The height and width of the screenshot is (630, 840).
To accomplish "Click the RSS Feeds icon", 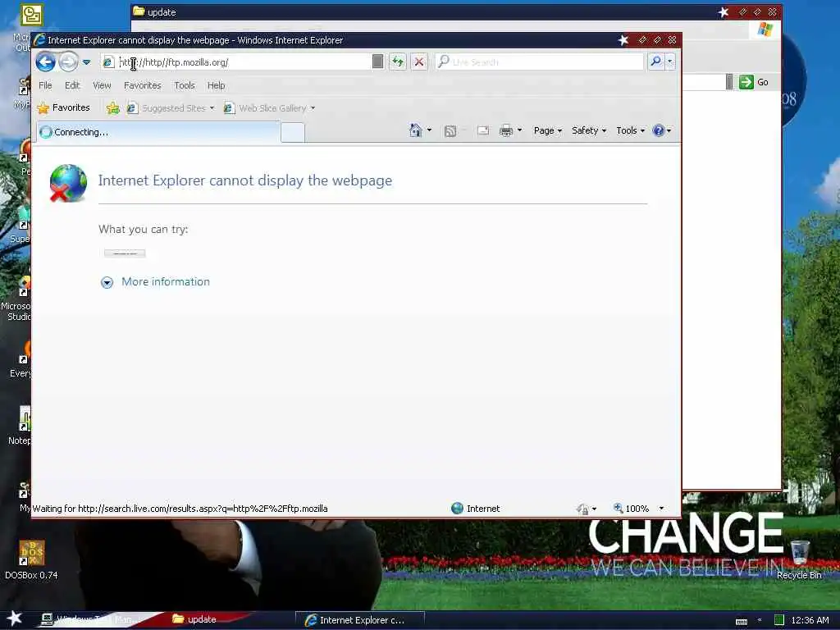I will 450,130.
